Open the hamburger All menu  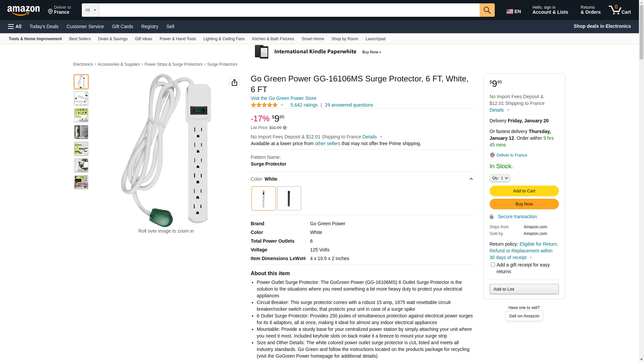[15, 26]
